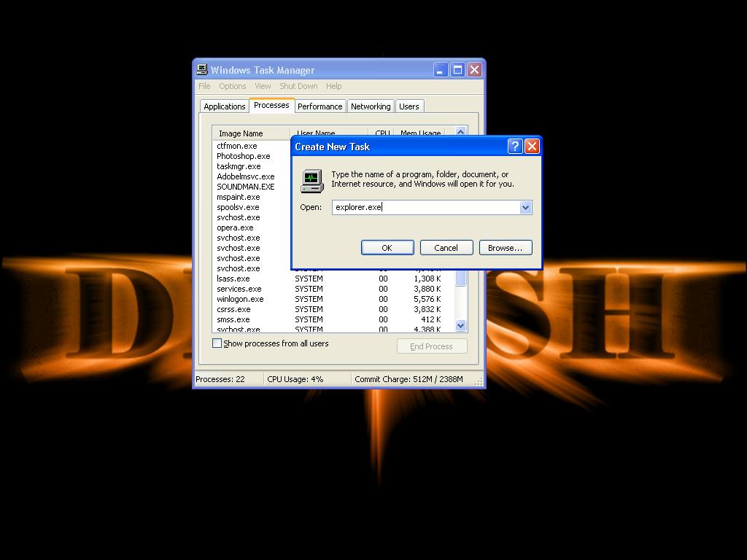Expand the Open combo box dropdown arrow

point(525,207)
